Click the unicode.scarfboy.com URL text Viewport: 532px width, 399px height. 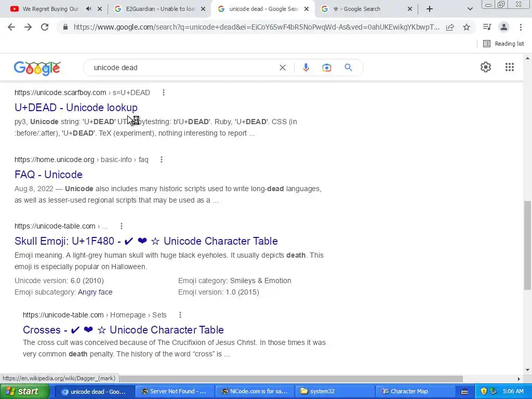click(60, 92)
